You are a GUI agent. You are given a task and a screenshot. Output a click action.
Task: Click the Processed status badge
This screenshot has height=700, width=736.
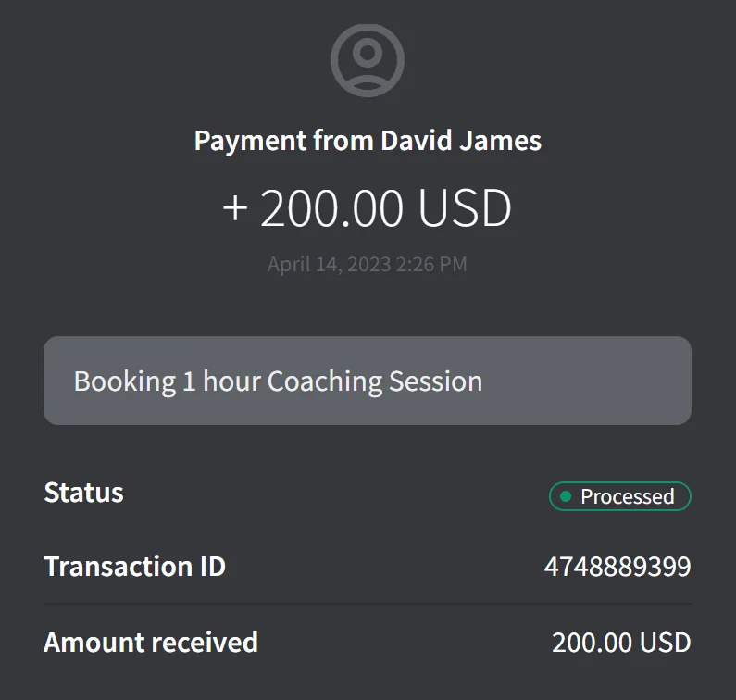[619, 496]
